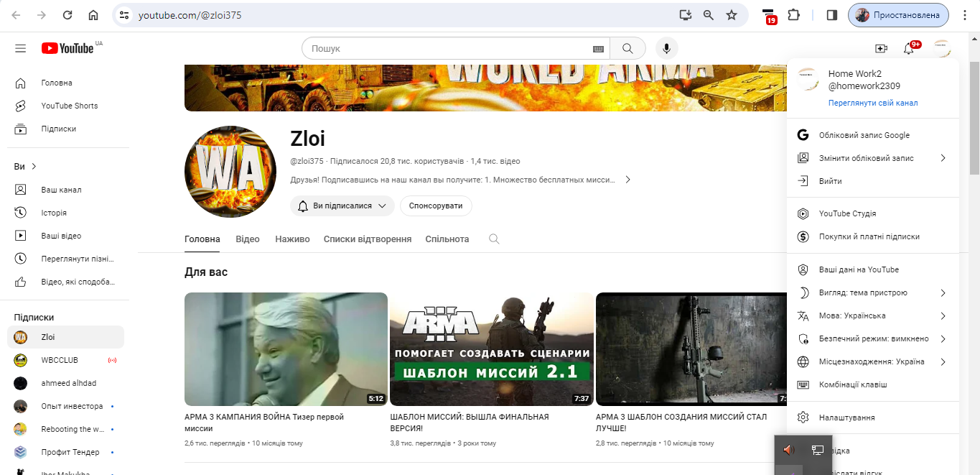Viewport: 980px width, 475px height.
Task: Open the YouTube hamburger guide menu
Action: [x=21, y=48]
